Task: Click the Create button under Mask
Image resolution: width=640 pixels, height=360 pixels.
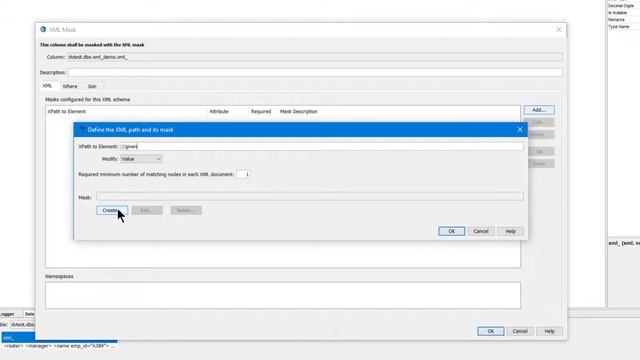Action: tap(112, 210)
